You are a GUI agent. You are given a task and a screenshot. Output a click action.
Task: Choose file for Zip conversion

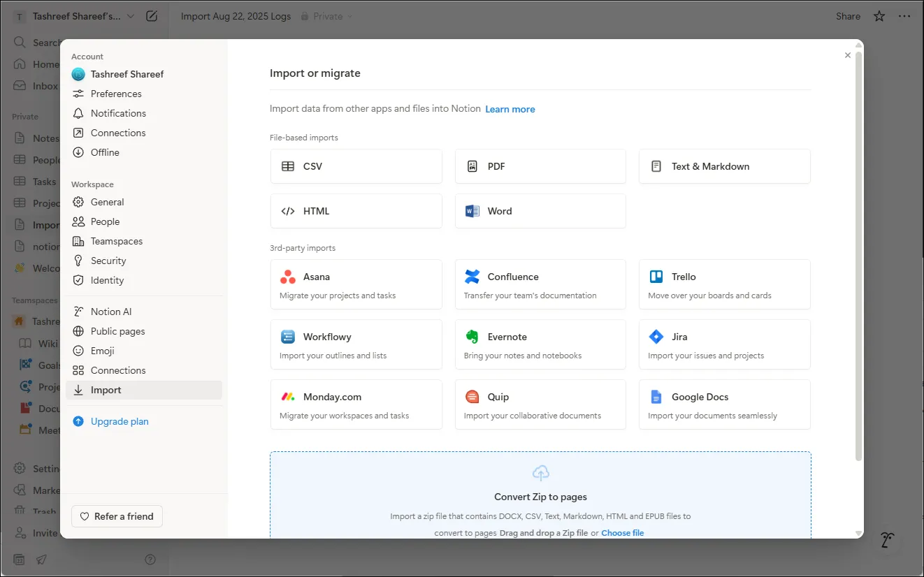point(622,532)
